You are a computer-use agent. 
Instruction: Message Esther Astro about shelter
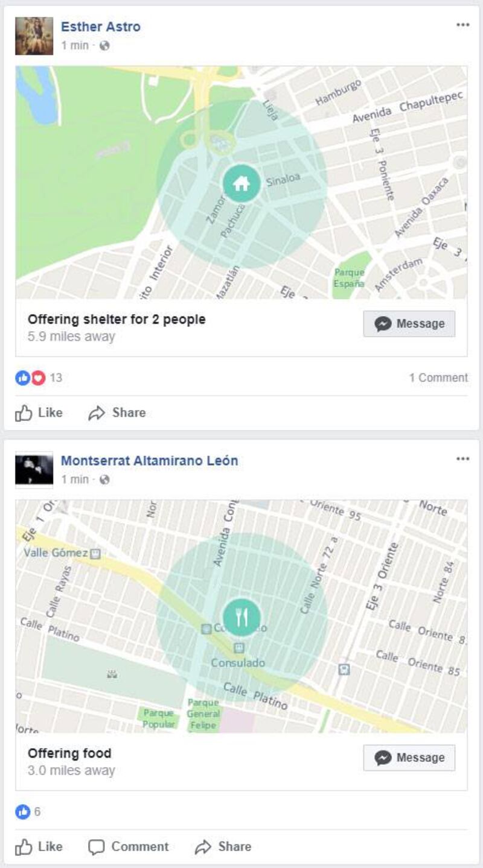409,324
